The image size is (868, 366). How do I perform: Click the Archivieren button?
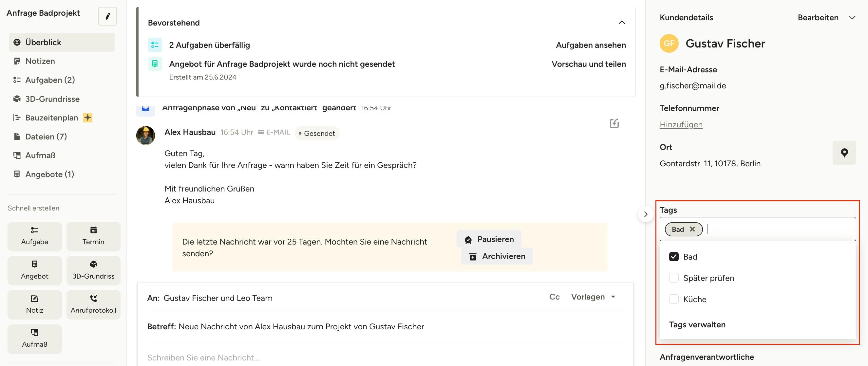(x=497, y=256)
